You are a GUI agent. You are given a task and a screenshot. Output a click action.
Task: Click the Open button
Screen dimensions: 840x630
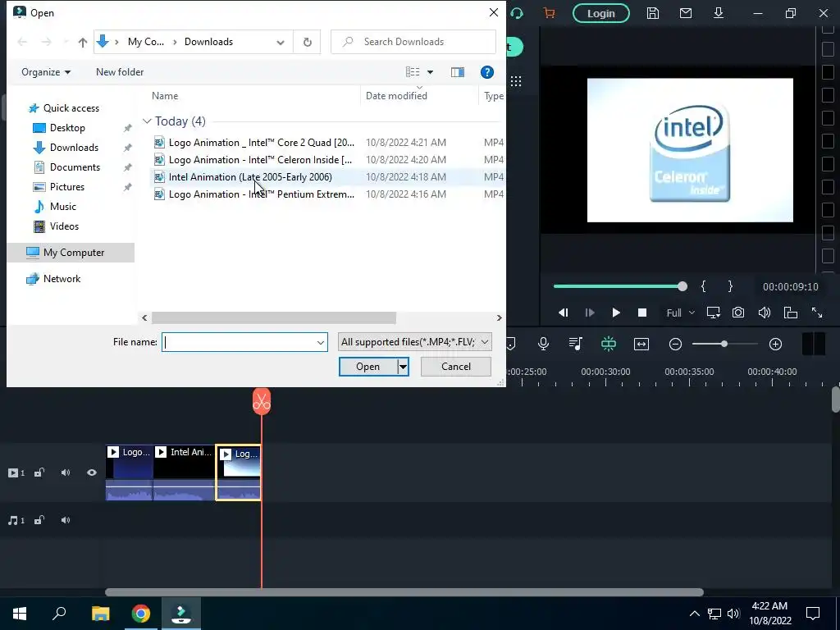click(368, 367)
